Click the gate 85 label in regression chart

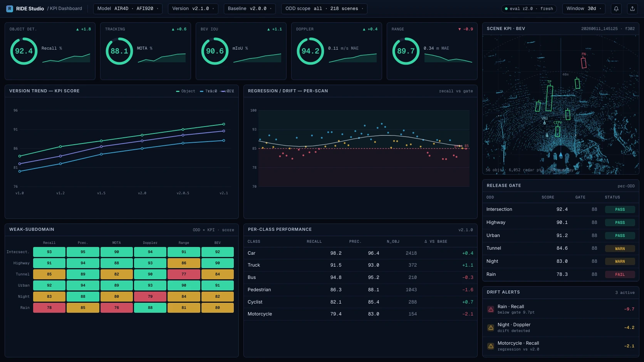pyautogui.click(x=461, y=146)
